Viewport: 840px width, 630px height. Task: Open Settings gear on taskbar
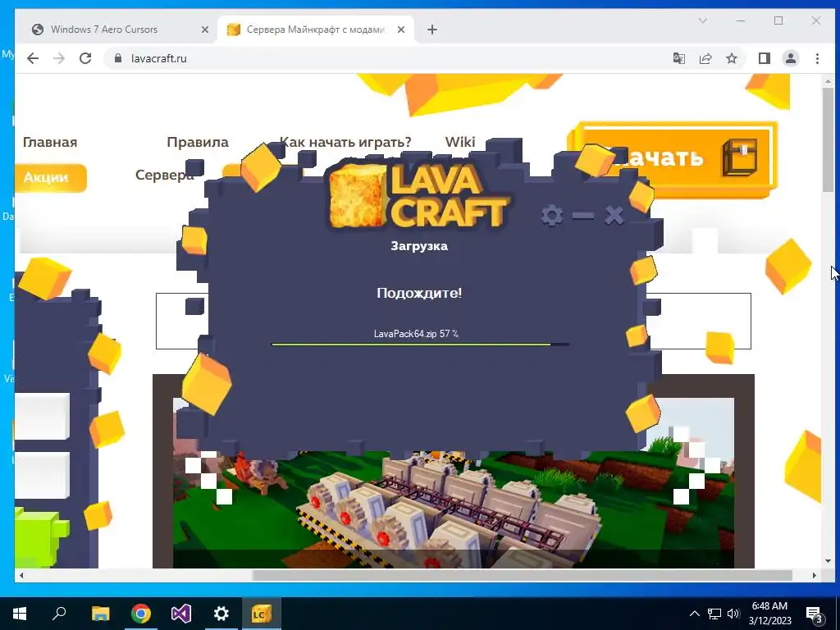(x=221, y=614)
